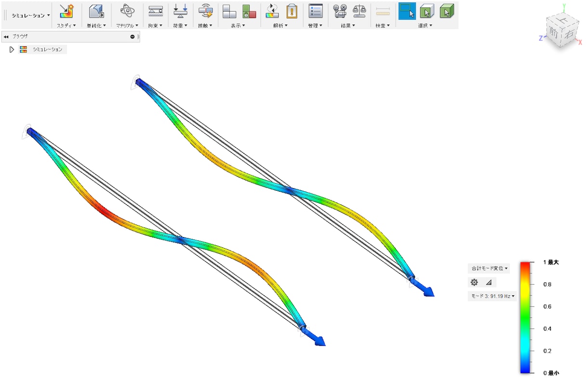Expand the 荷重 dropdown menu

click(x=180, y=25)
